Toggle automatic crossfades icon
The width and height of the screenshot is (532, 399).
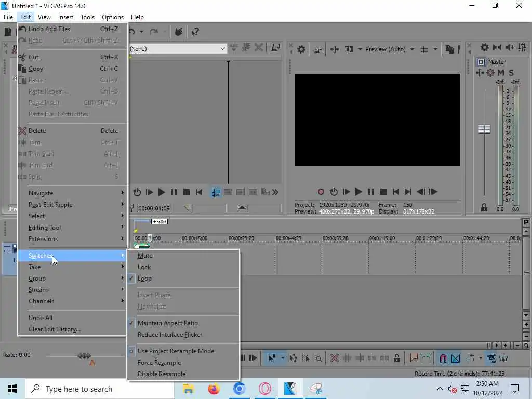point(456,358)
